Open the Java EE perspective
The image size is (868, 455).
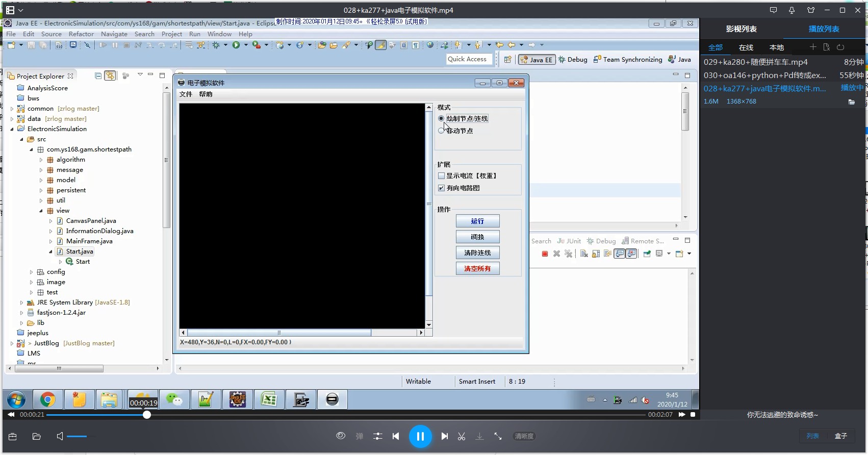point(537,59)
